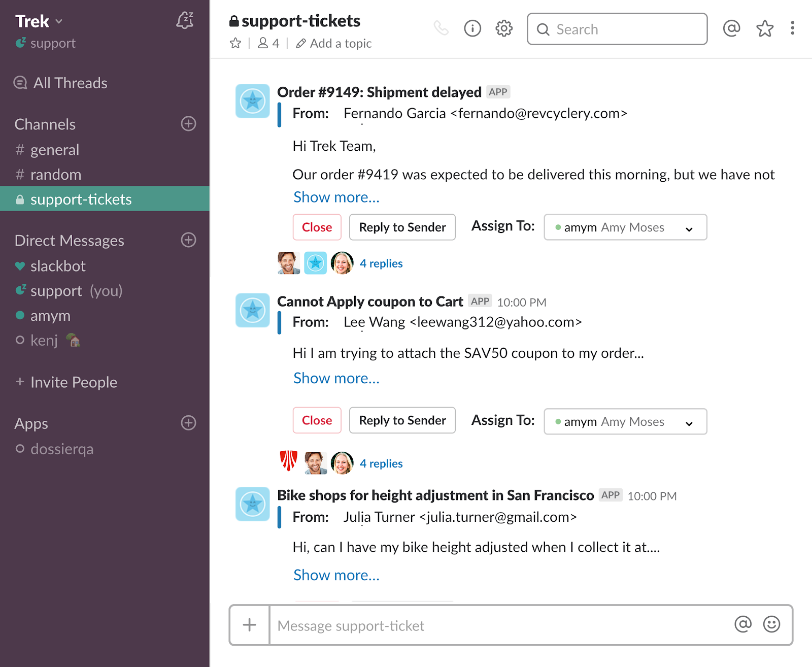Open All Threads view
This screenshot has height=667, width=812.
[x=61, y=83]
